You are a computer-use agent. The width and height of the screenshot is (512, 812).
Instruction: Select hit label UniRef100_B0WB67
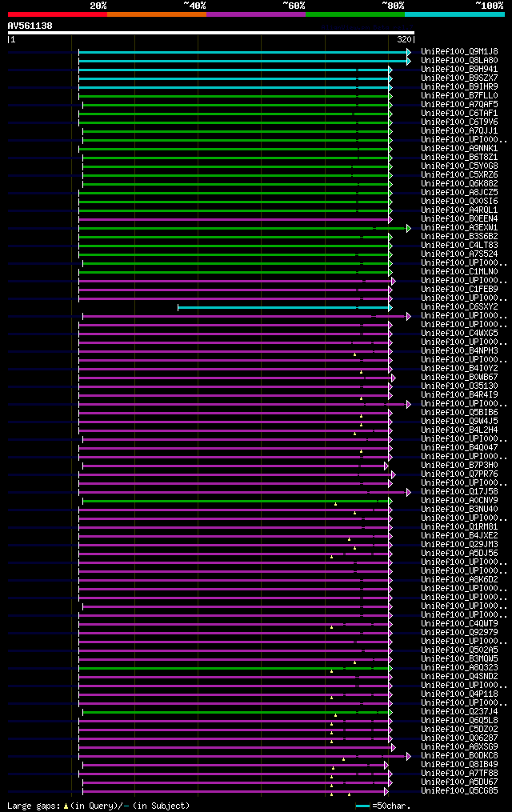point(459,378)
